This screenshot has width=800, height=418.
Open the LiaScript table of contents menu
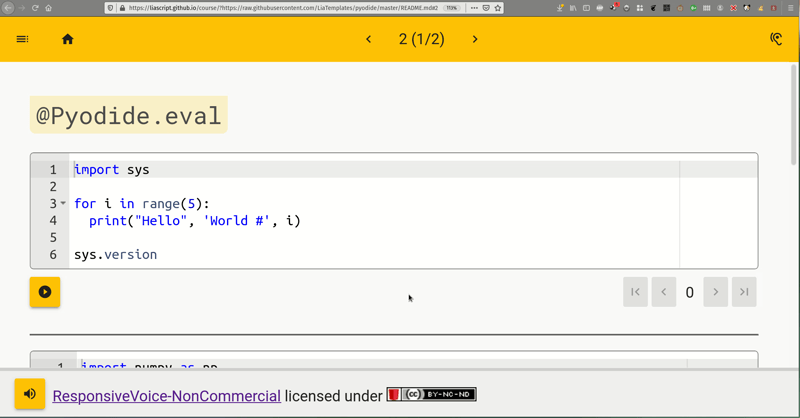click(x=22, y=39)
